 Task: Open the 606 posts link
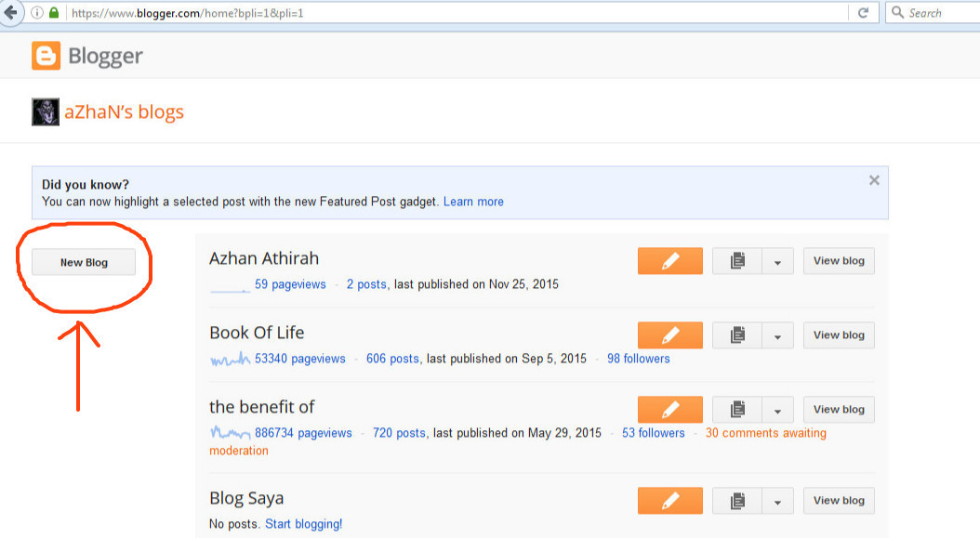(392, 359)
